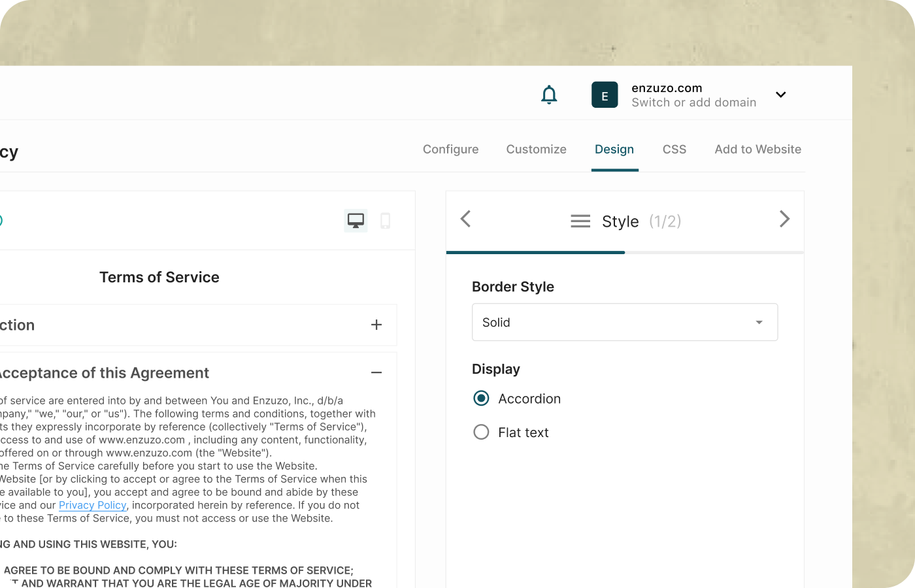The height and width of the screenshot is (588, 915).
Task: Go to next Style panel page
Action: [784, 219]
